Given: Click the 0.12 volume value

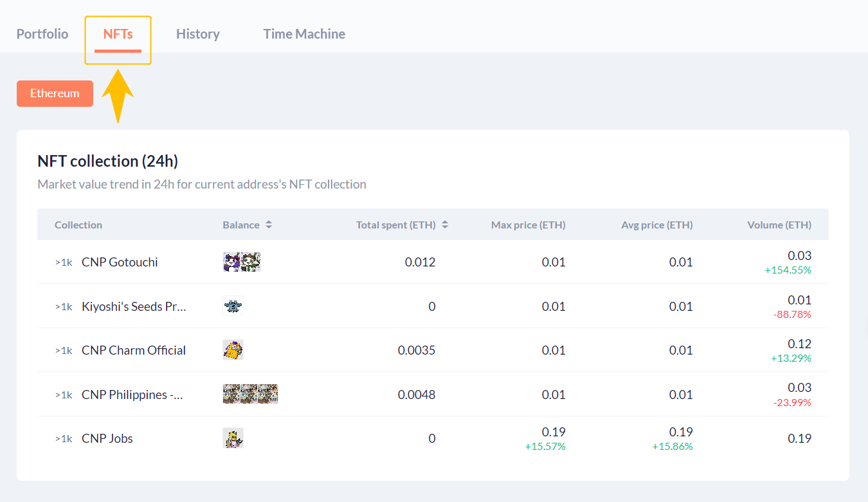Looking at the screenshot, I should [x=800, y=344].
